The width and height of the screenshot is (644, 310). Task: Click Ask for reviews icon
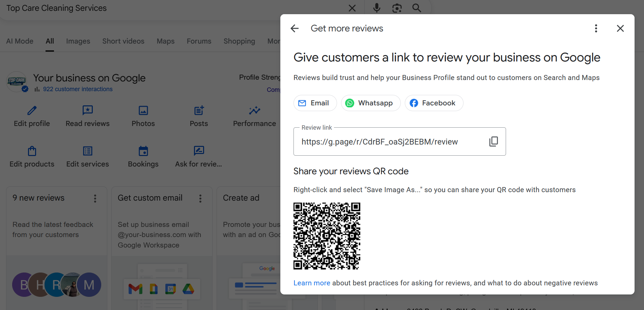[x=199, y=151]
